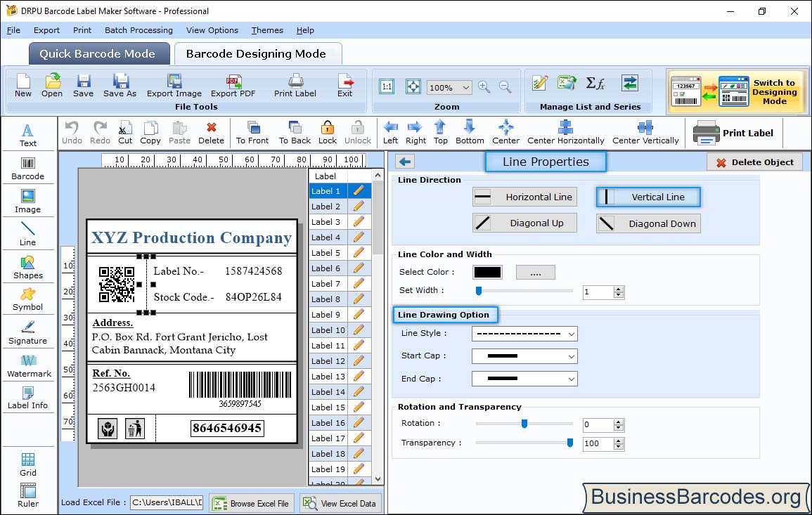Toggle the Grid display
The image size is (812, 515).
coord(28,464)
